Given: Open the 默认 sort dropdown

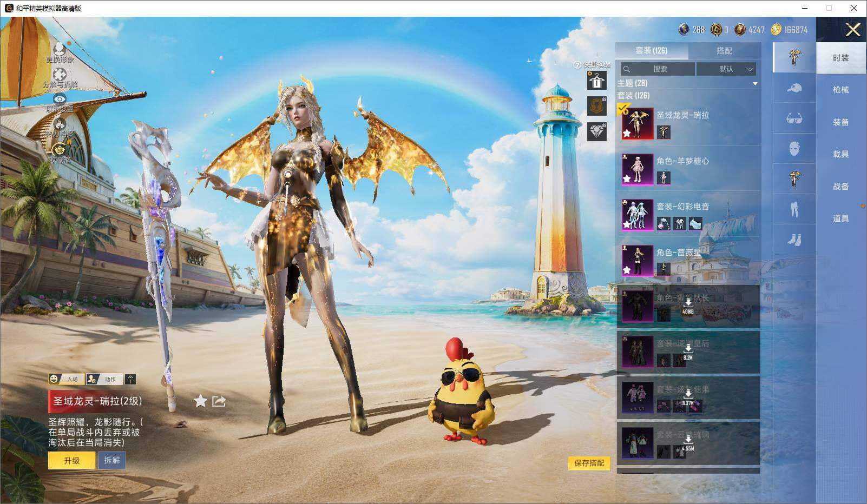Looking at the screenshot, I should point(726,69).
